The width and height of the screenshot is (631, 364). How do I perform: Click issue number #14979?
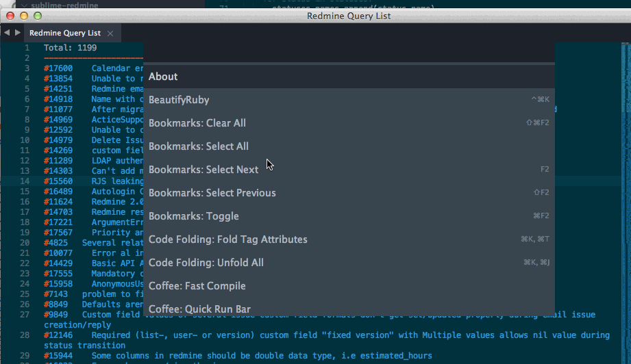pyautogui.click(x=58, y=140)
